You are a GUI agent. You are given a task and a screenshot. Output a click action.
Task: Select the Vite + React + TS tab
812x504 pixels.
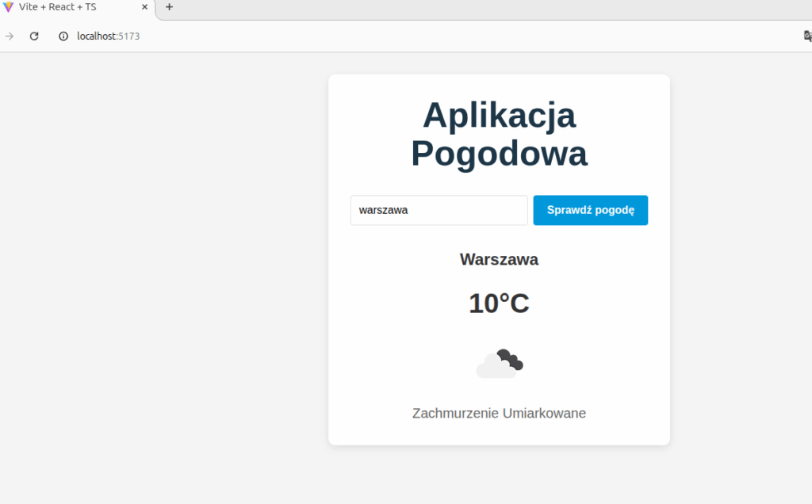click(x=77, y=7)
